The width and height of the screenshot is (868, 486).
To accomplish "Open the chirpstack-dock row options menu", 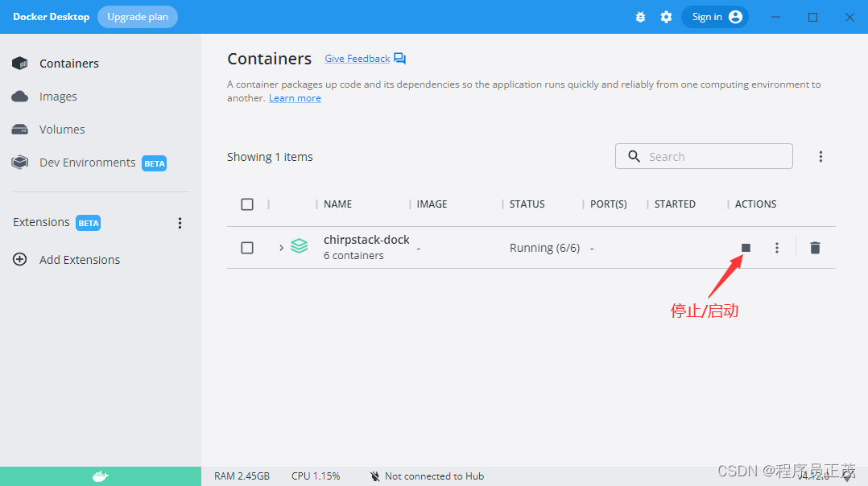I will click(x=776, y=248).
